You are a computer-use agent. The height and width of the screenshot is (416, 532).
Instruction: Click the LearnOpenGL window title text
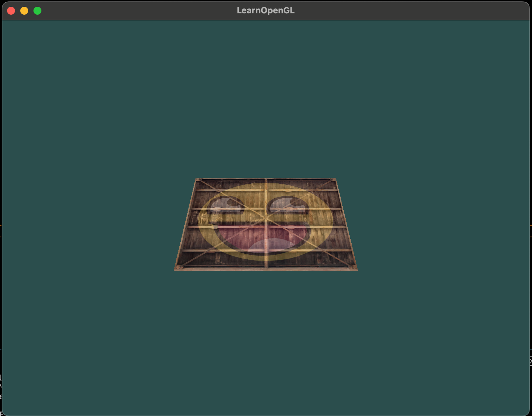click(265, 10)
